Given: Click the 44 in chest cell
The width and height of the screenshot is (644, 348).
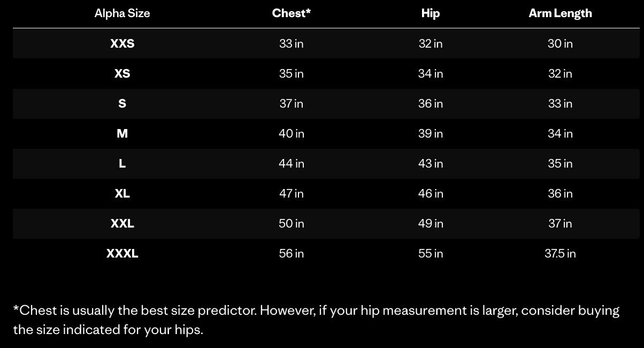Looking at the screenshot, I should pos(291,163).
